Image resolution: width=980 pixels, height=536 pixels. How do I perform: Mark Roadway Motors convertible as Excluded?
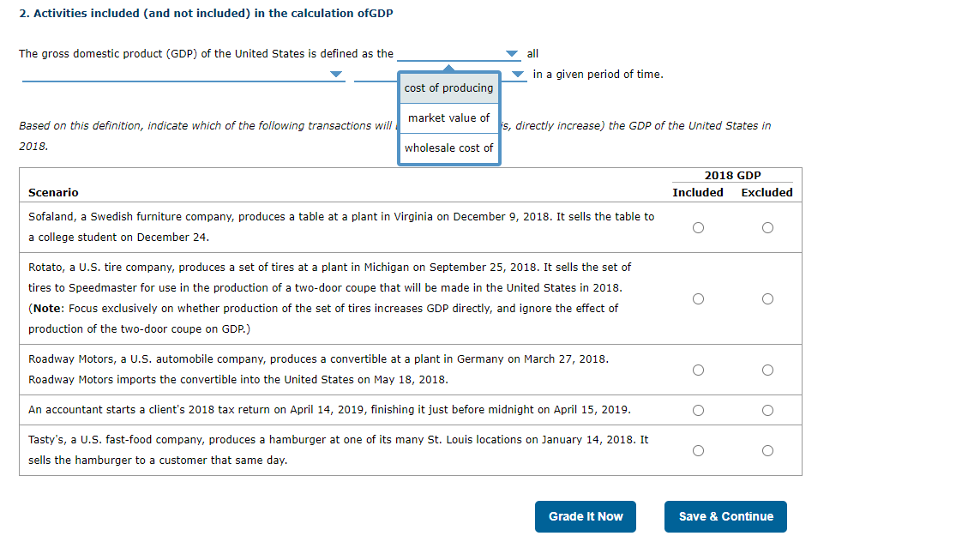click(x=767, y=370)
